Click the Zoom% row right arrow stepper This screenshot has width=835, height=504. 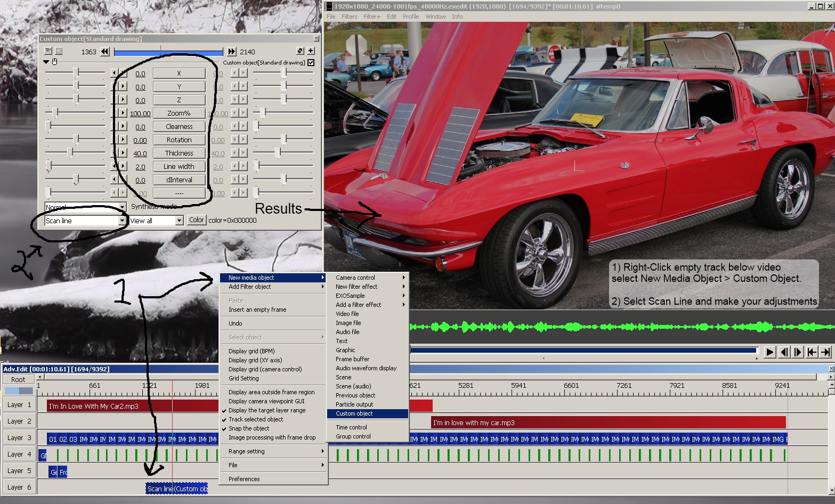pos(123,113)
